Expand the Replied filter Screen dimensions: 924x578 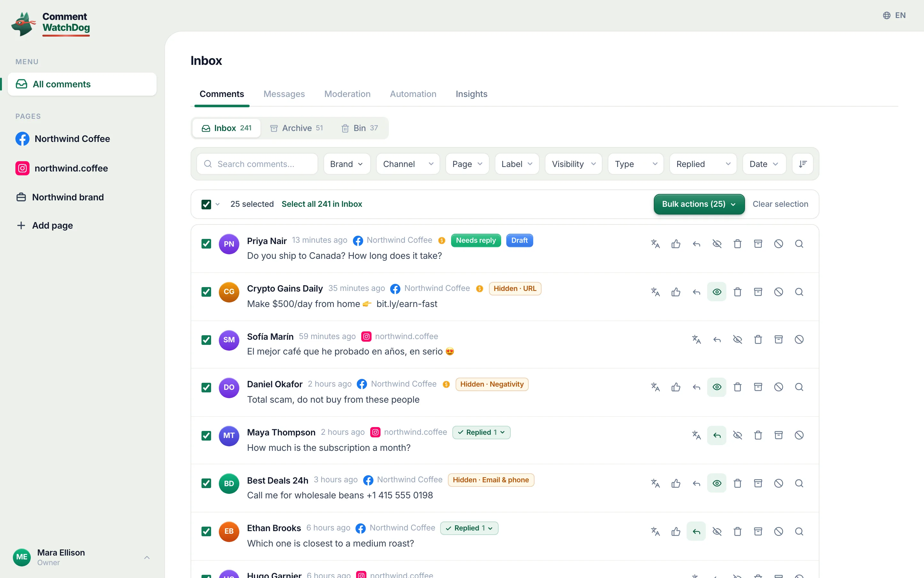(x=703, y=164)
